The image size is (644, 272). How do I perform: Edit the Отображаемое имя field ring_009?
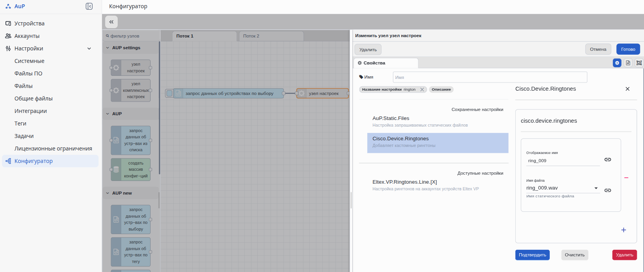[x=563, y=161]
